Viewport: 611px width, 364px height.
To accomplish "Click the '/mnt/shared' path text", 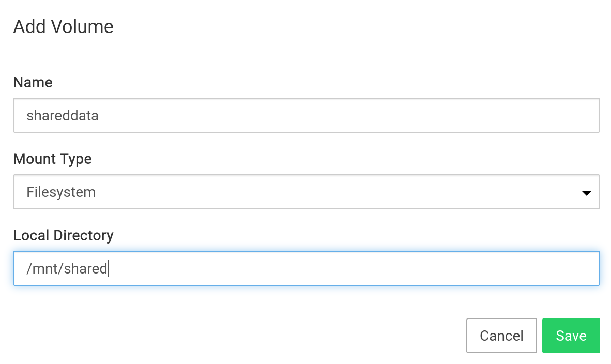I will 67,268.
